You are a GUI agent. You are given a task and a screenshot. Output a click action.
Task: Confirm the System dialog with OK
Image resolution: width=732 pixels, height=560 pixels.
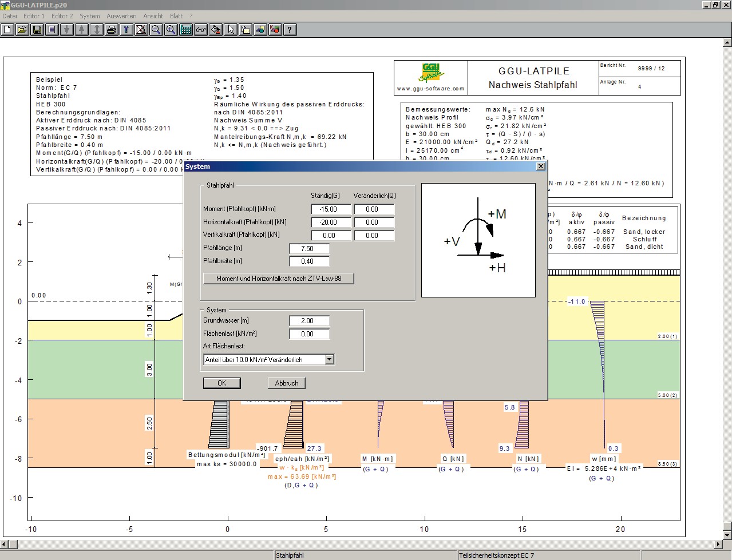(x=221, y=383)
